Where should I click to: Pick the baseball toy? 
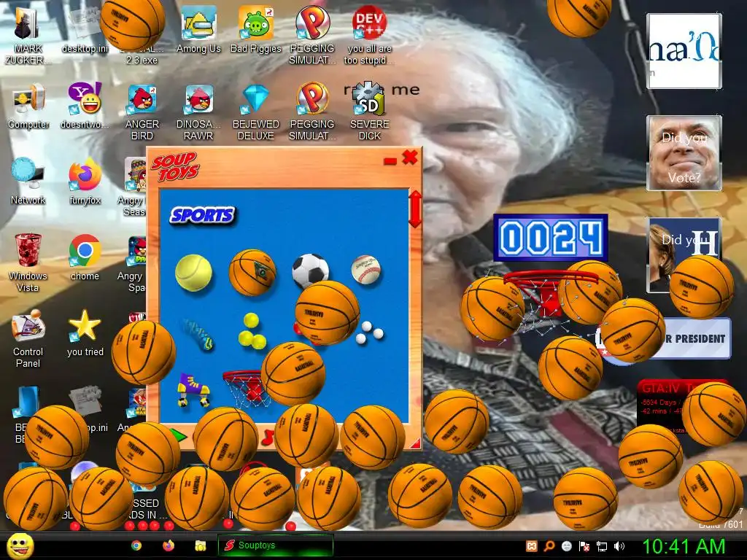(x=366, y=270)
